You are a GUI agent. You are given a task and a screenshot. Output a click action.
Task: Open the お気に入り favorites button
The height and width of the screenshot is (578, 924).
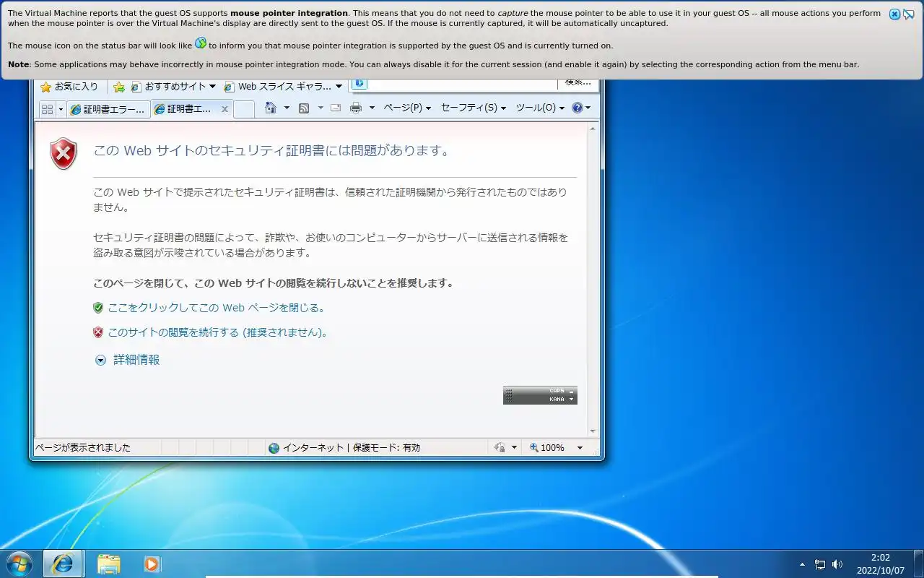click(x=69, y=87)
